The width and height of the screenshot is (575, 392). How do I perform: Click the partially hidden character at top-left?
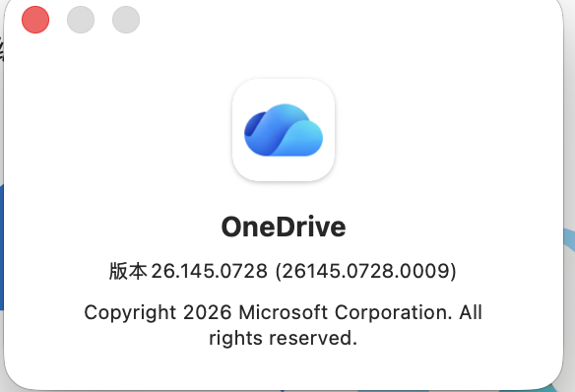tap(1, 49)
